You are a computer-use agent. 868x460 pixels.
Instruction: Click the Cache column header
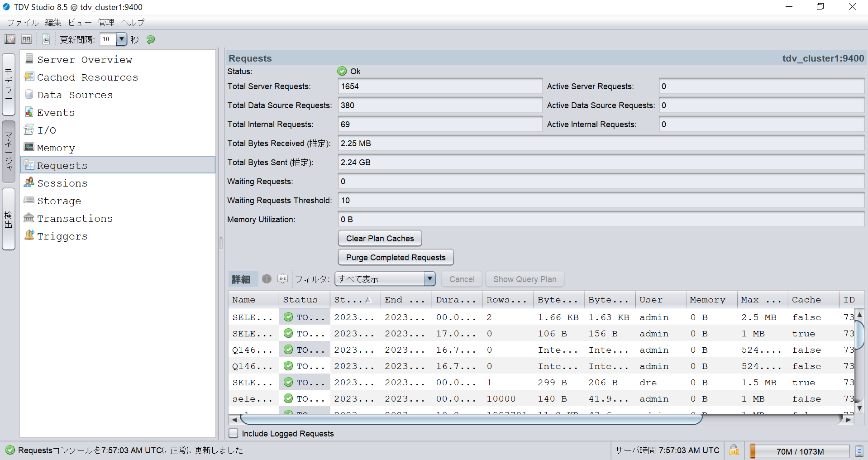tap(813, 300)
